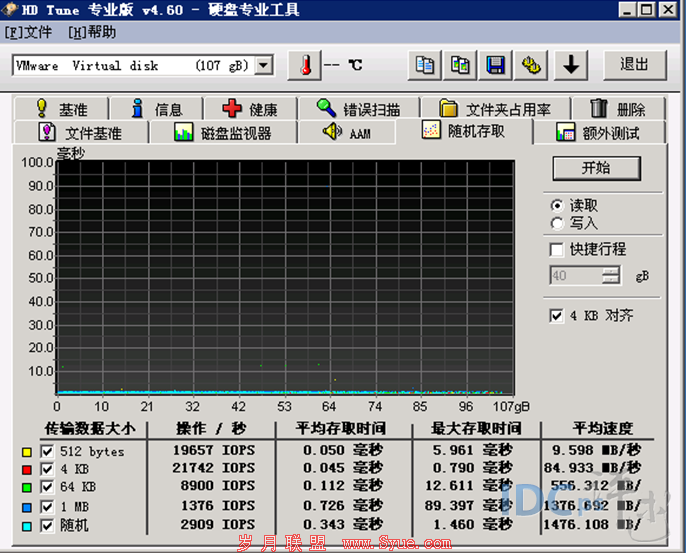Image resolution: width=687 pixels, height=553 pixels.
Task: Toggle the 512 bytes checkbox
Action: click(x=47, y=452)
